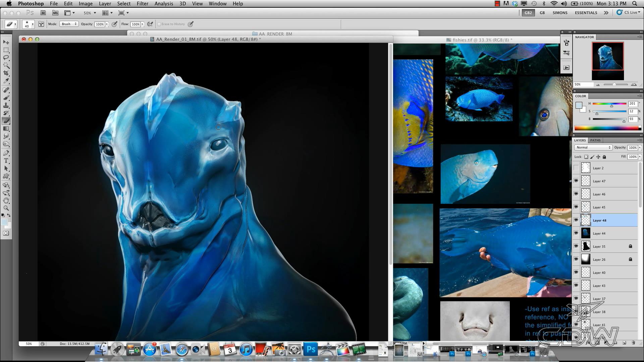Click the Navigator zoom slider

(x=615, y=84)
